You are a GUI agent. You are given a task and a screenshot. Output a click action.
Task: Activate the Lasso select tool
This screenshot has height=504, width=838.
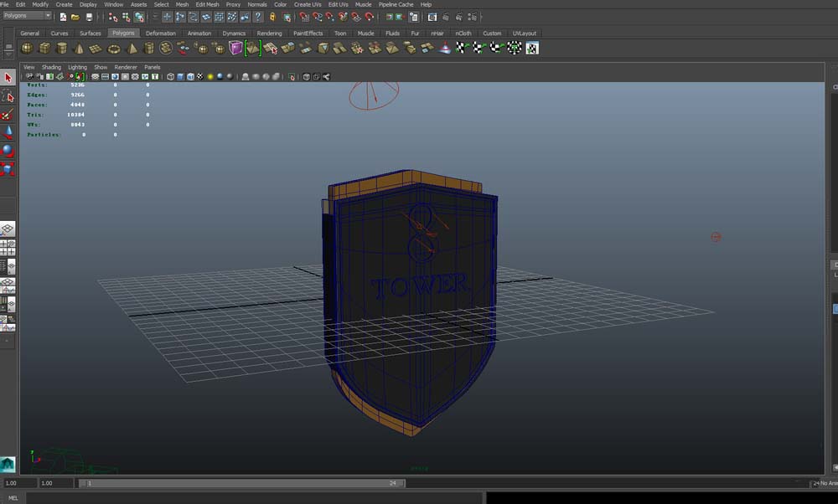[x=8, y=96]
